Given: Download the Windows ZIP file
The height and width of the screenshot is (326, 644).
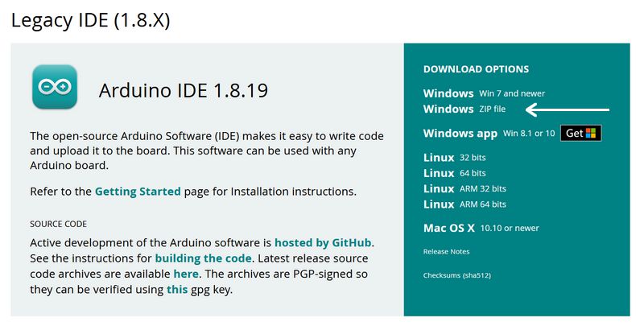Looking at the screenshot, I should (464, 109).
